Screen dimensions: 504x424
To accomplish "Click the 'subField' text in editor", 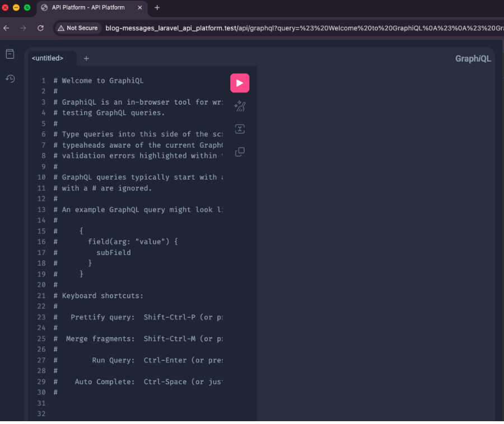I will point(114,253).
